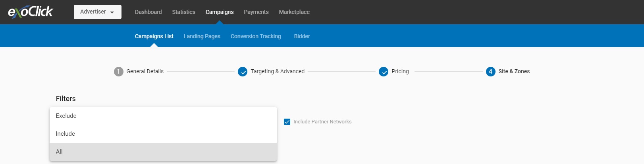Select Exclude from the filter list
The image size is (644, 164).
click(x=163, y=116)
